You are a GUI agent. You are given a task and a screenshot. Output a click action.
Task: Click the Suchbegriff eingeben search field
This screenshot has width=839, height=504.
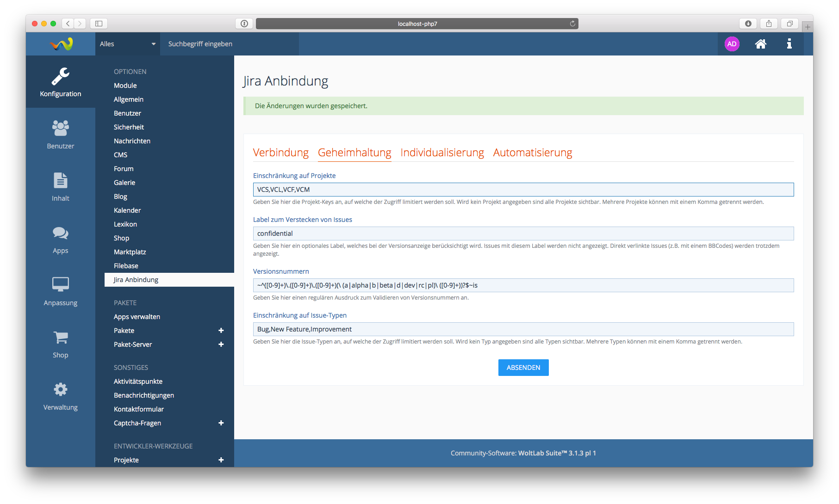pyautogui.click(x=230, y=44)
